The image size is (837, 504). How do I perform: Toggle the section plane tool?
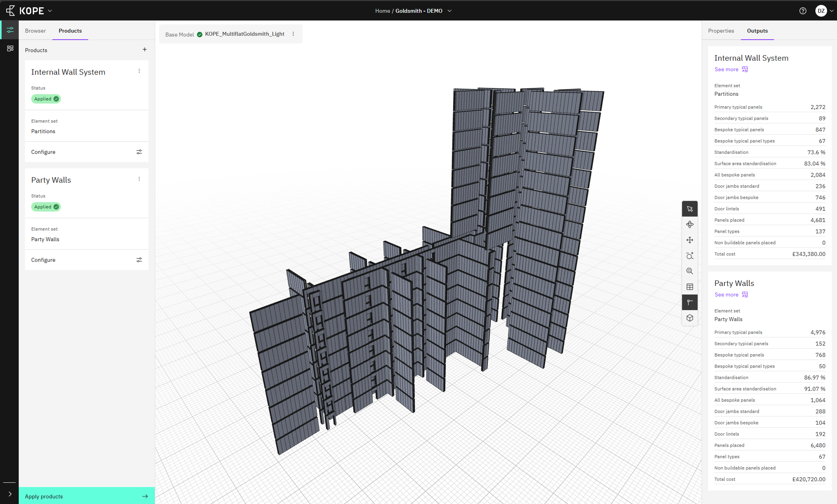click(x=690, y=302)
